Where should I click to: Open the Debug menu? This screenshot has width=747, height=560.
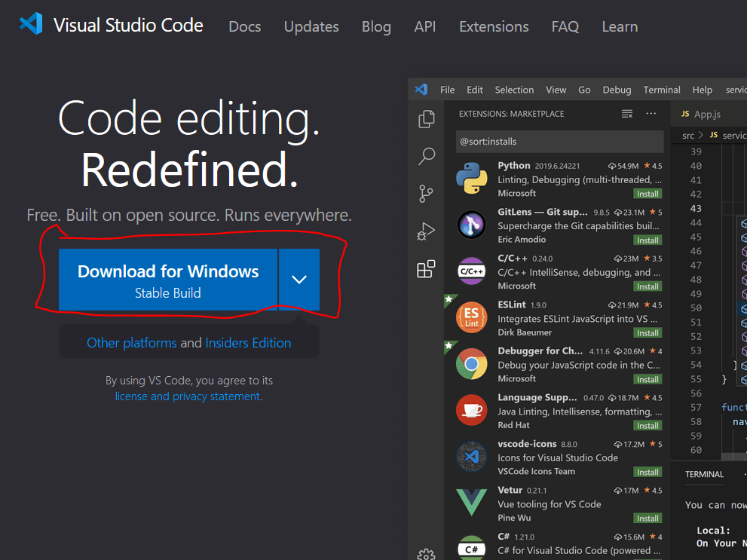617,89
